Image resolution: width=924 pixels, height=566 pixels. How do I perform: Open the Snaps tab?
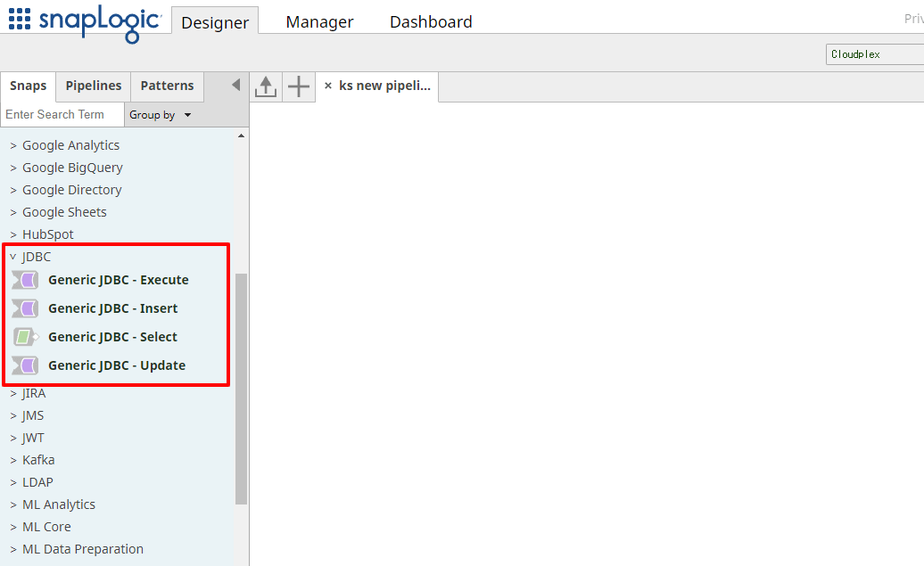29,86
